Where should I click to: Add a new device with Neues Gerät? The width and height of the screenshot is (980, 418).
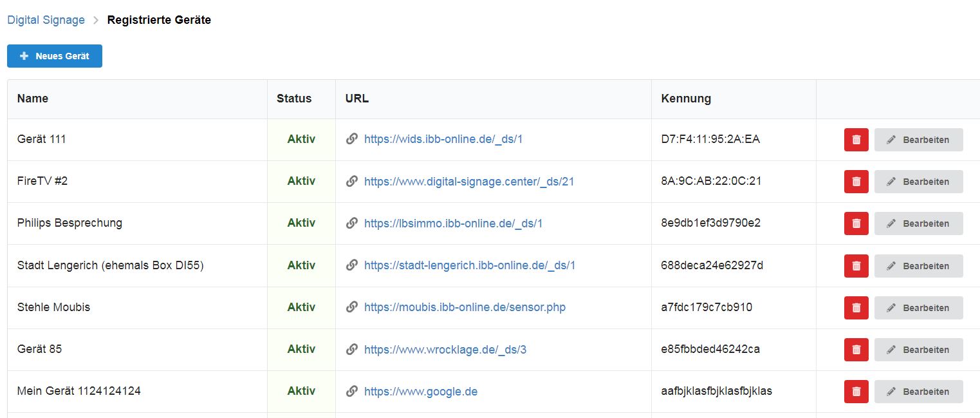point(55,56)
